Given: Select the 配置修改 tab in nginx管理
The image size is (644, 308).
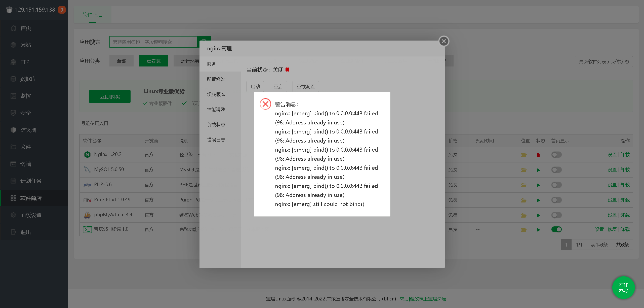Looking at the screenshot, I should pyautogui.click(x=220, y=79).
